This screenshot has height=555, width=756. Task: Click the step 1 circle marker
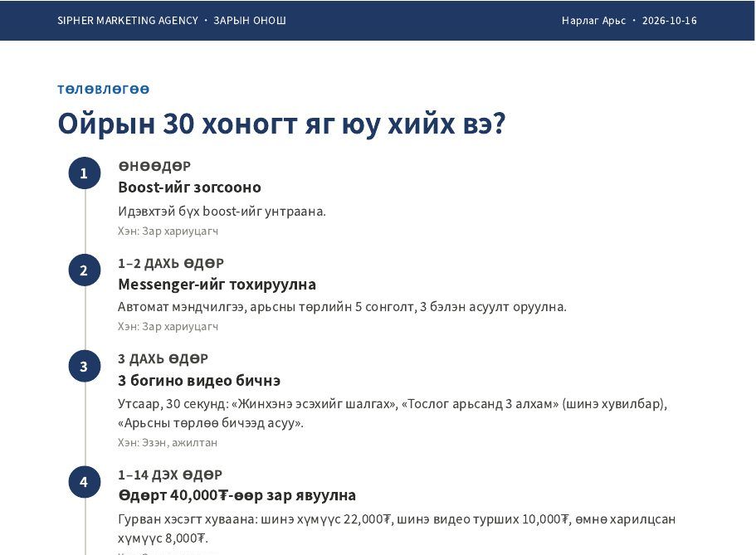click(85, 173)
